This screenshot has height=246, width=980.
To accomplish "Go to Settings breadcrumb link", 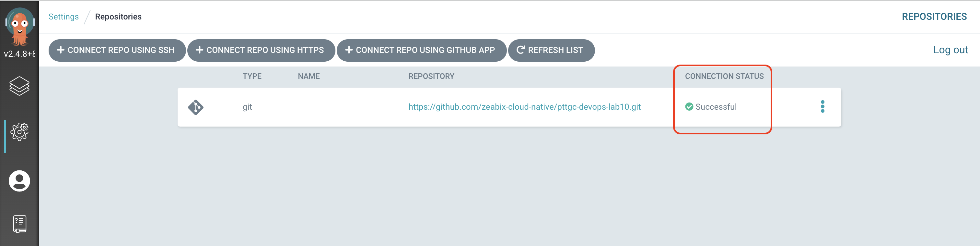I will click(x=64, y=17).
